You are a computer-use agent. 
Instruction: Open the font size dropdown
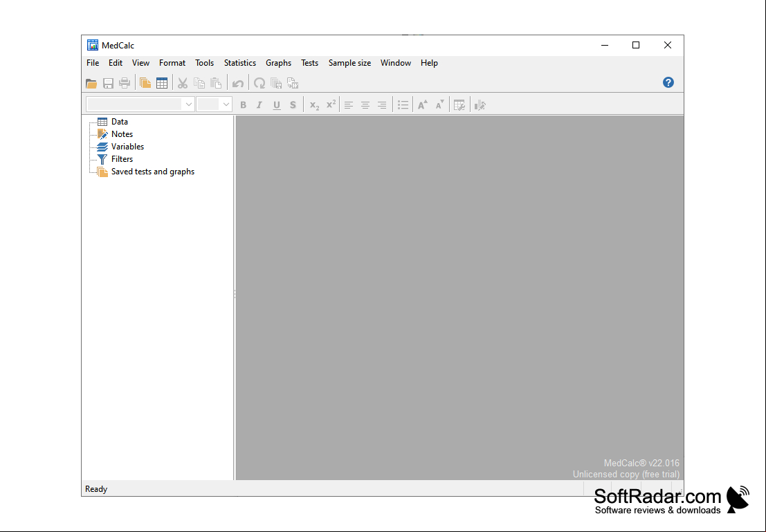coord(226,104)
